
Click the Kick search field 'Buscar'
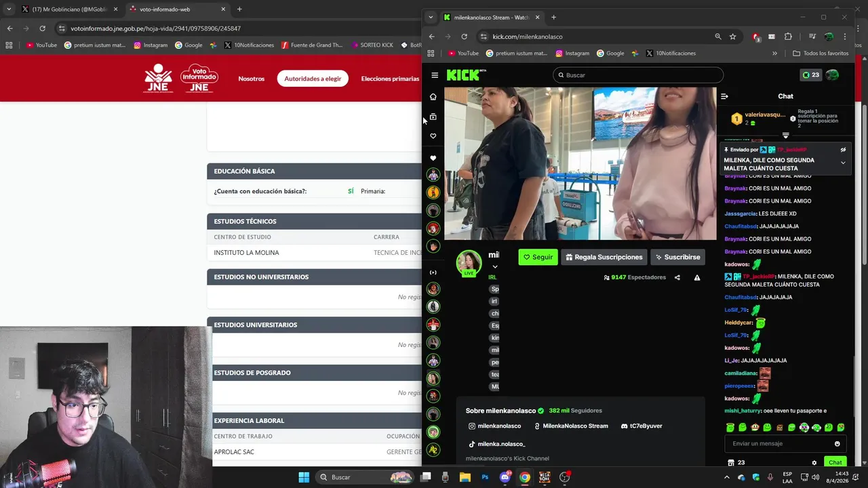coord(638,75)
